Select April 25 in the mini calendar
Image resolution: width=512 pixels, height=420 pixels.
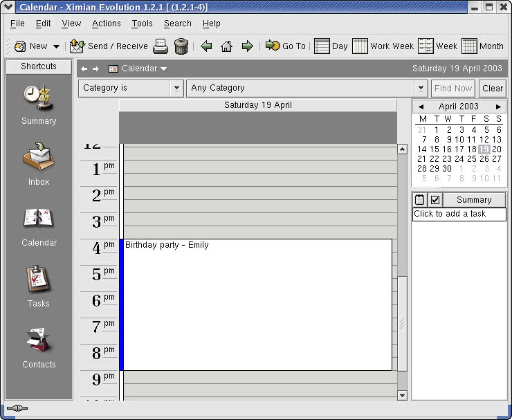(x=472, y=158)
